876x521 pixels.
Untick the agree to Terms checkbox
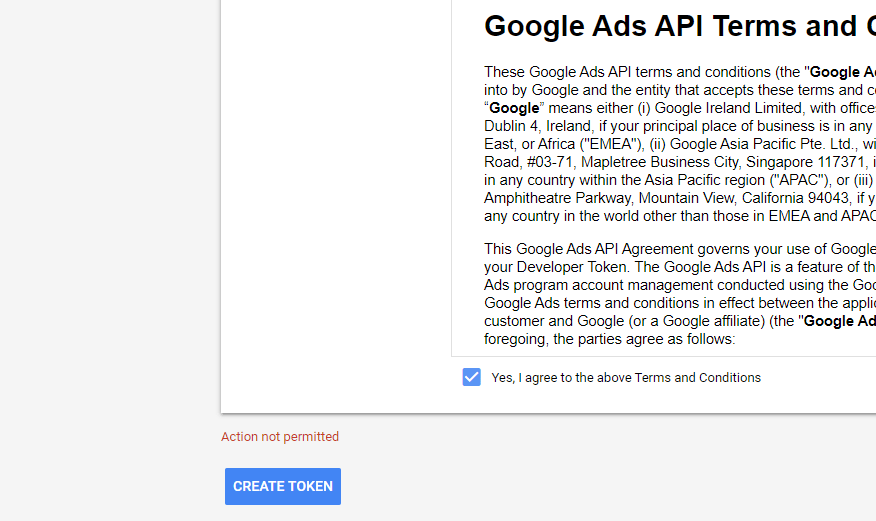click(x=472, y=377)
